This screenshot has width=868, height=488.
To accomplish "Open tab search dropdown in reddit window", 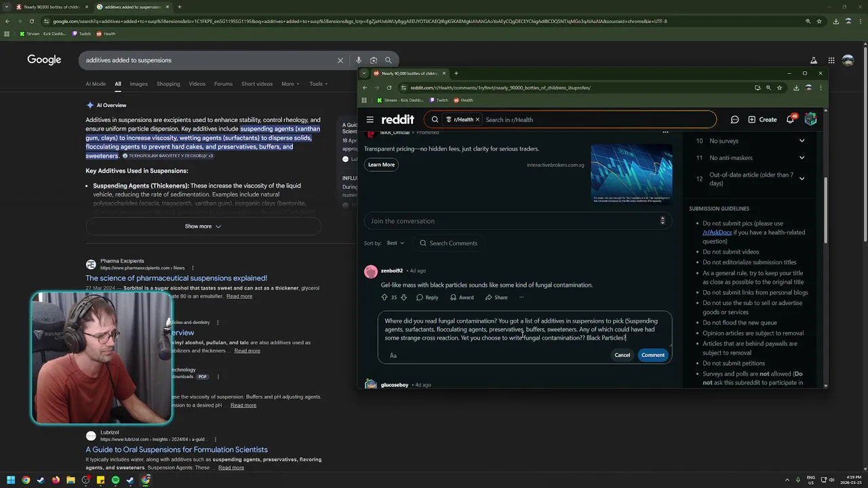I will [364, 73].
